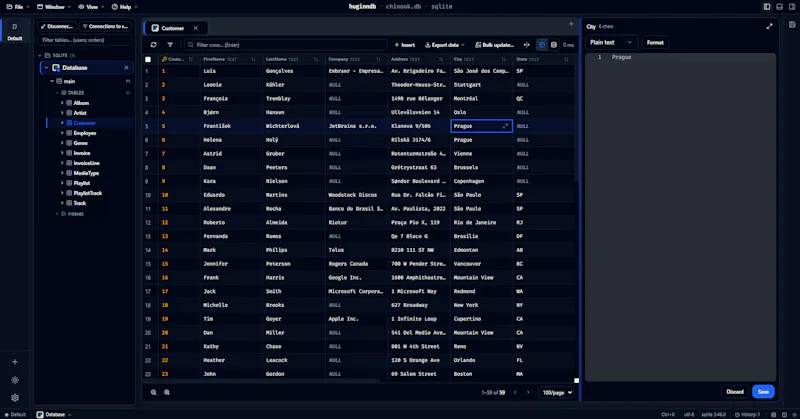Open a new tab with the plus icon
Viewport: 800px width, 419px height.
(x=571, y=24)
